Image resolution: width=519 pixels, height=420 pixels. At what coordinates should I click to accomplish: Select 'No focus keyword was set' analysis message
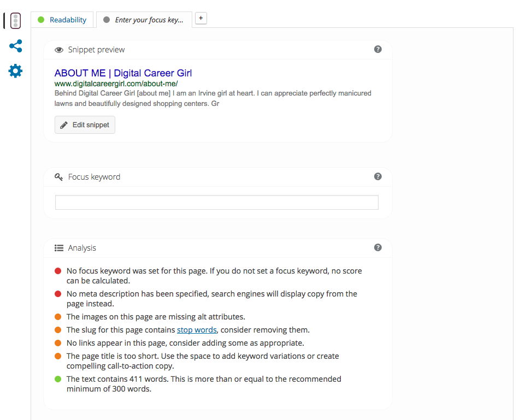click(x=214, y=276)
